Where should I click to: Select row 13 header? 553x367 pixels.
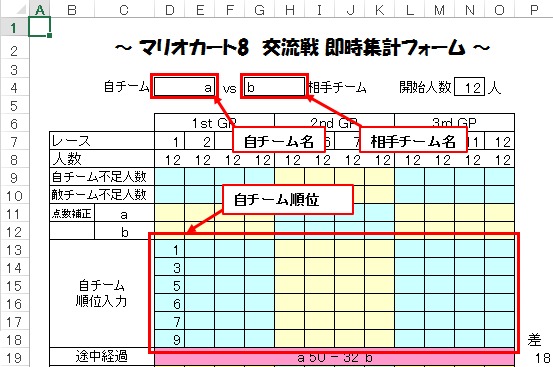[x=14, y=249]
